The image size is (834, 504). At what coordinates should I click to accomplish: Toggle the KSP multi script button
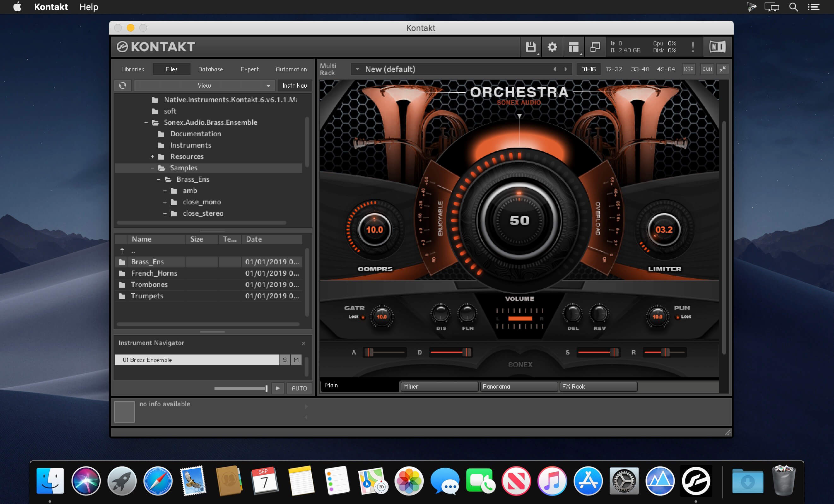coord(689,69)
